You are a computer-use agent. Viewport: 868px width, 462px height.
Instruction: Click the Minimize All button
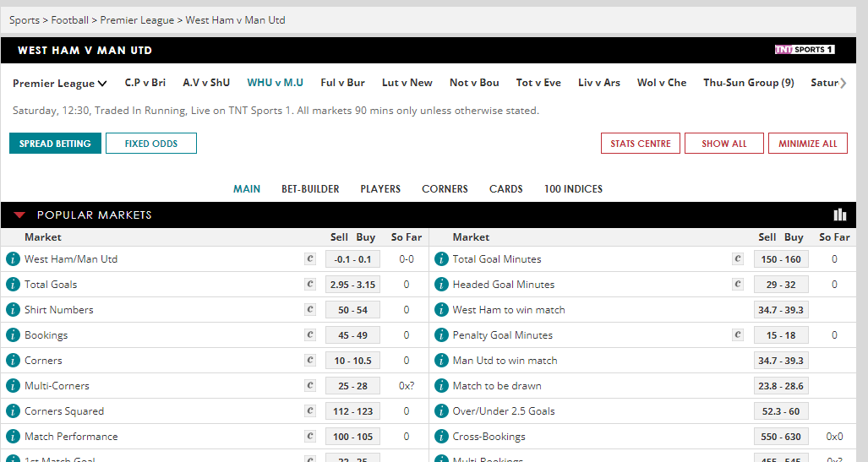coord(808,144)
